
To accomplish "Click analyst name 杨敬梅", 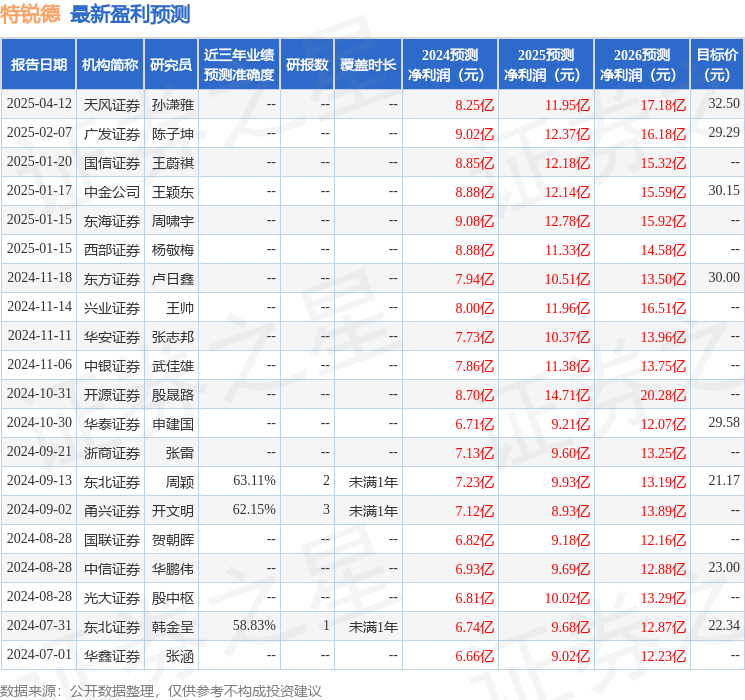I will point(172,249).
